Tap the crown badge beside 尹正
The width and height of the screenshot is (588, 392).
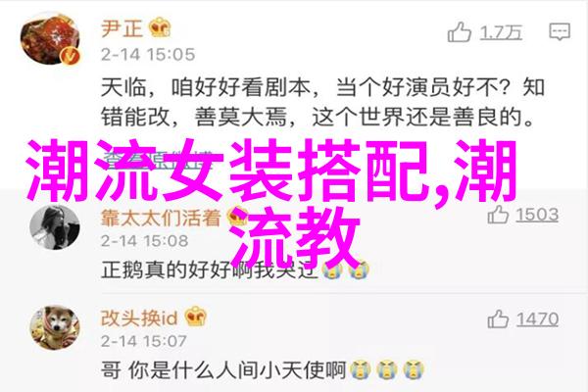coord(160,27)
